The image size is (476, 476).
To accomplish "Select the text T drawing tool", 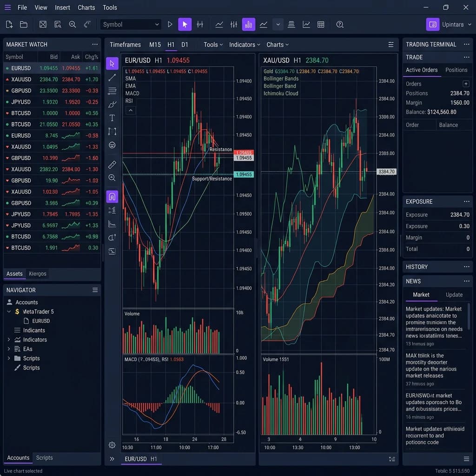I will 112,118.
